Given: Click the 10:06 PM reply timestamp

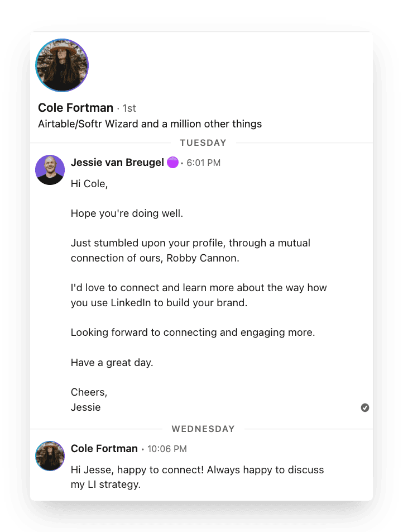Looking at the screenshot, I should tap(167, 449).
